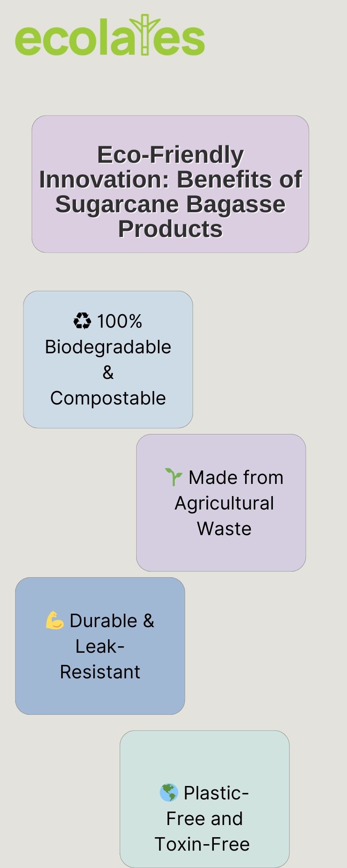
Task: Click the ampersand in the blue card
Action: [108, 372]
